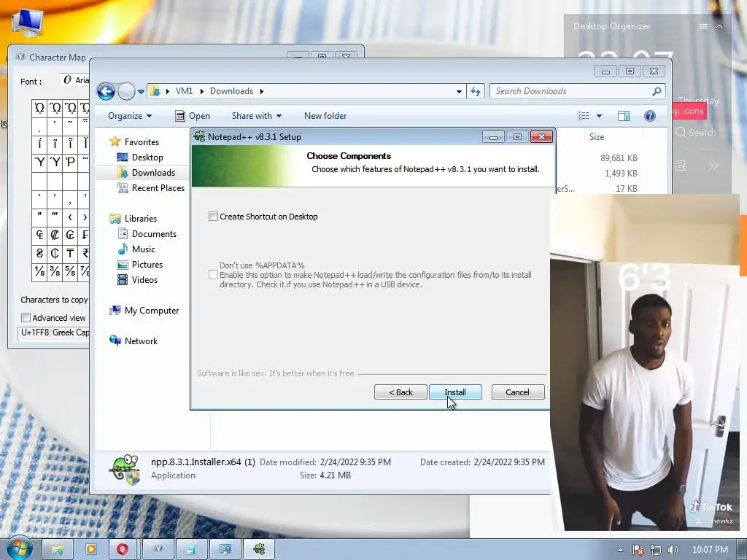This screenshot has height=560, width=747.
Task: Open the Opera browser taskbar icon
Action: 123,550
